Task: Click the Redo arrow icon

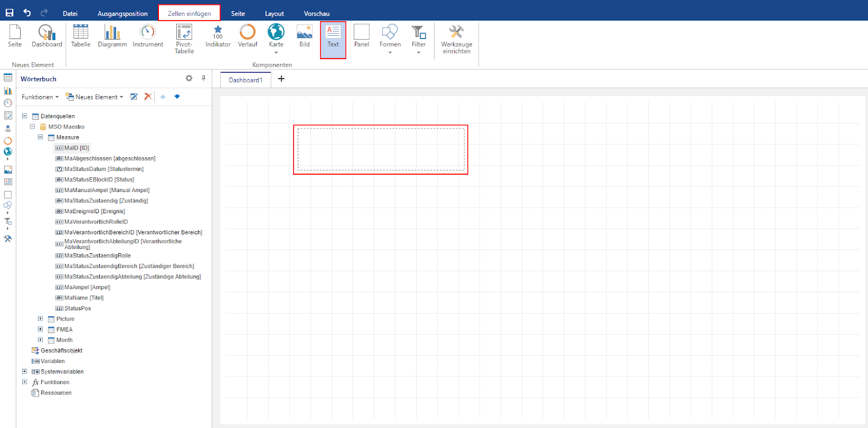Action: 44,12
